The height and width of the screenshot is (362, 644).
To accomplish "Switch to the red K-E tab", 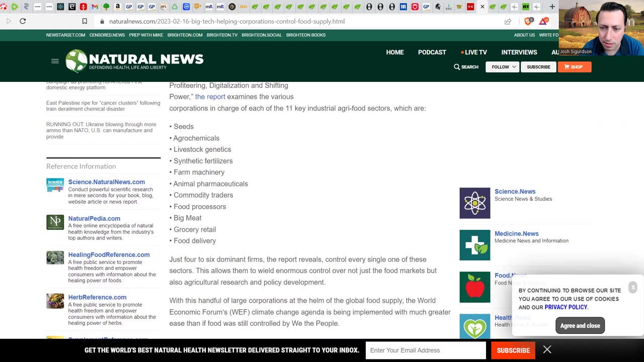I will [x=470, y=7].
